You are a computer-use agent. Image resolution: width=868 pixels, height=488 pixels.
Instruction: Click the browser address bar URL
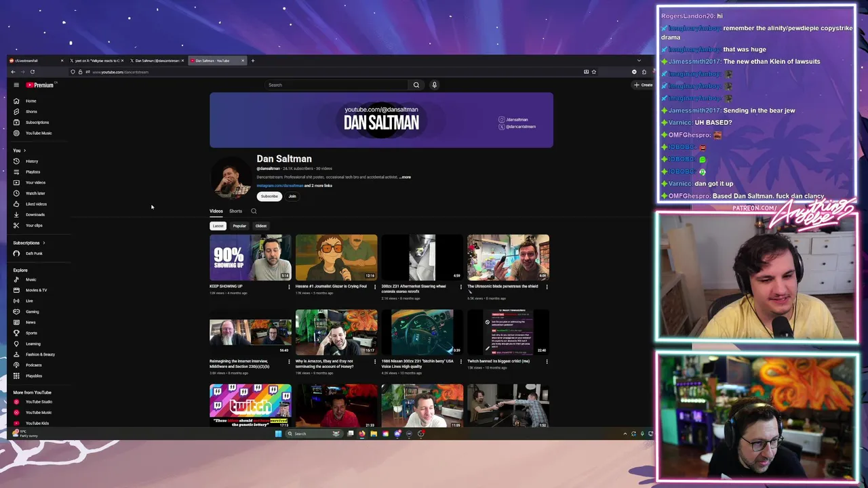click(120, 72)
